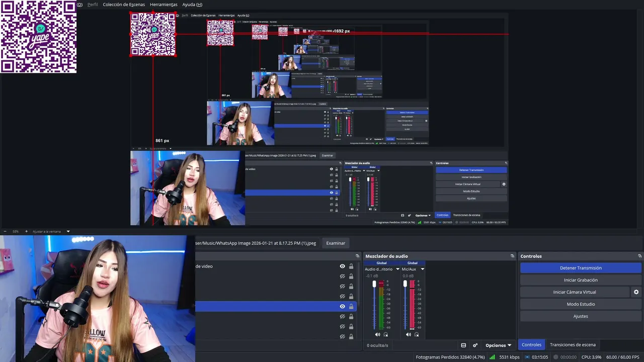Hide the highlighted source using its eye icon
The width and height of the screenshot is (644, 362).
pos(343,307)
